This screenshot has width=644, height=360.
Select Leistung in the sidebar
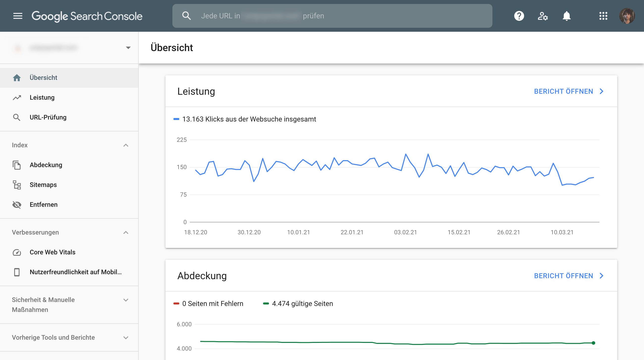(42, 98)
